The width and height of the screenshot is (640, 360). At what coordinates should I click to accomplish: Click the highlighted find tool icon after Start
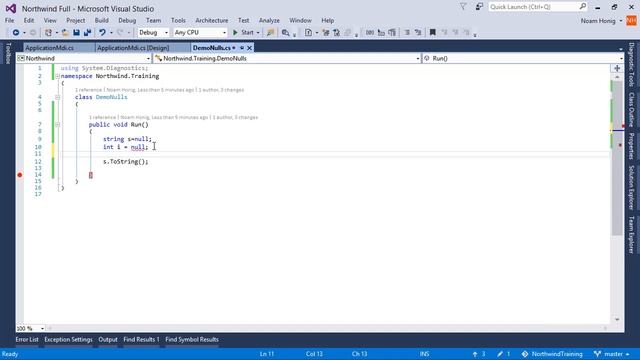[x=270, y=33]
